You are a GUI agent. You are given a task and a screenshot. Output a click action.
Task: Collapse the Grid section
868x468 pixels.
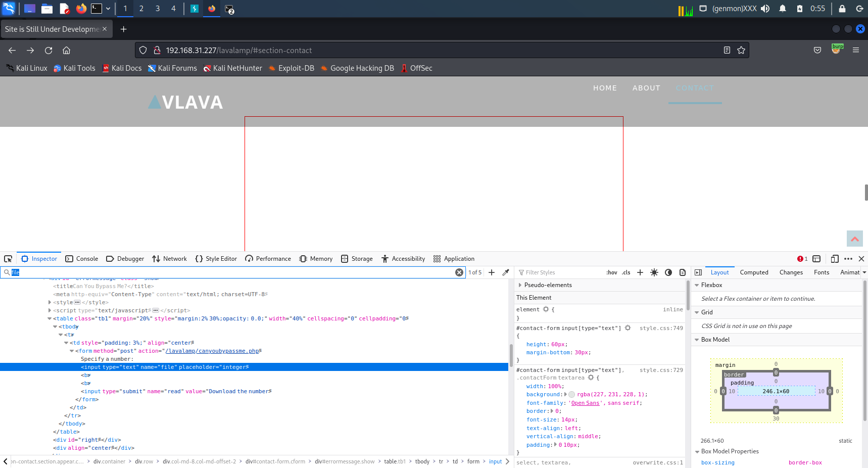[697, 312]
